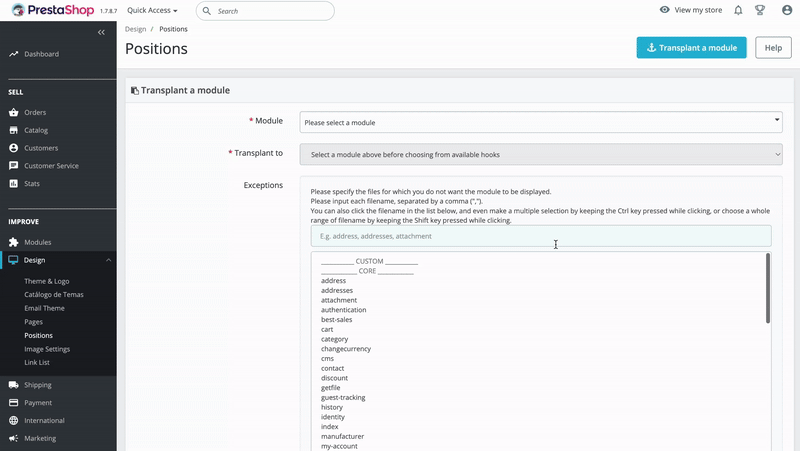This screenshot has height=451, width=800.
Task: Focus the Exceptions filename input field
Action: [x=541, y=236]
